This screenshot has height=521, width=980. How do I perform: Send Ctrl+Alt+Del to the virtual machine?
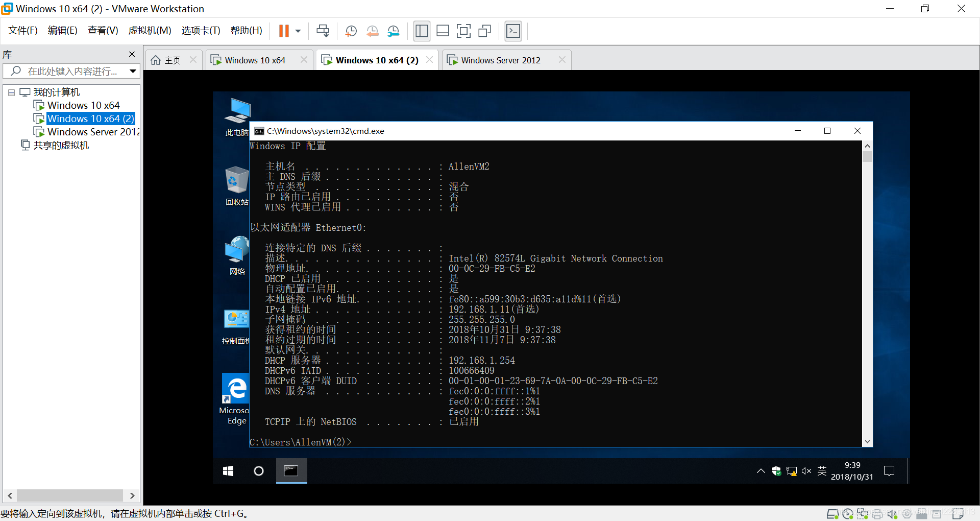pos(323,31)
